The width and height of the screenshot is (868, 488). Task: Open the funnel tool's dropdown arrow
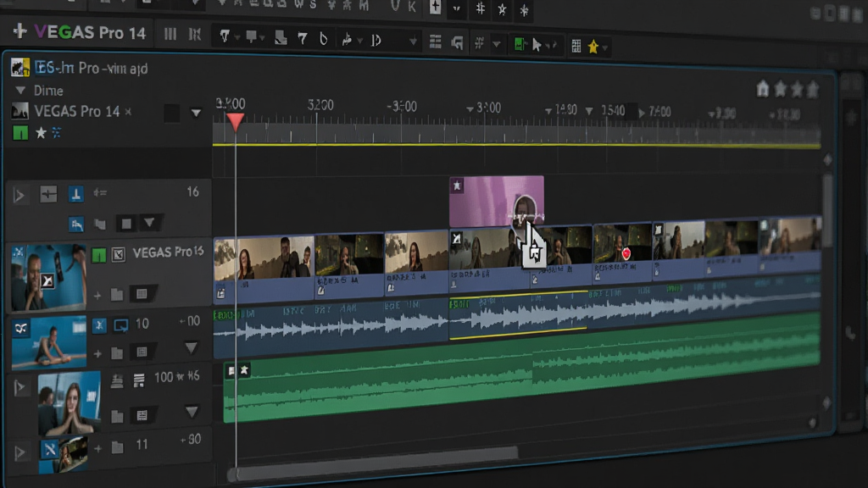[x=237, y=37]
